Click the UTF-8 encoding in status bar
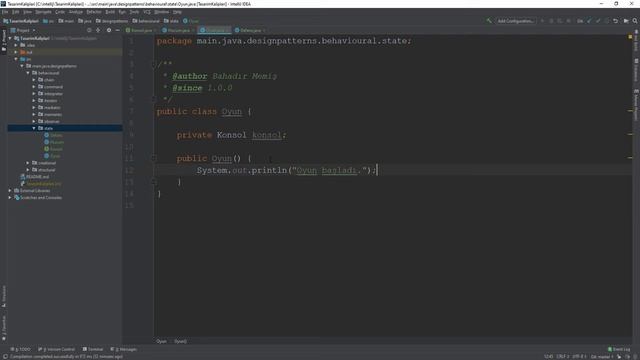640x360 pixels. click(x=580, y=357)
